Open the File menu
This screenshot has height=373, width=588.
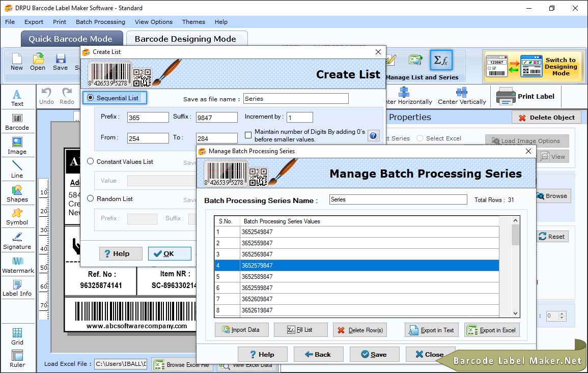[10, 22]
